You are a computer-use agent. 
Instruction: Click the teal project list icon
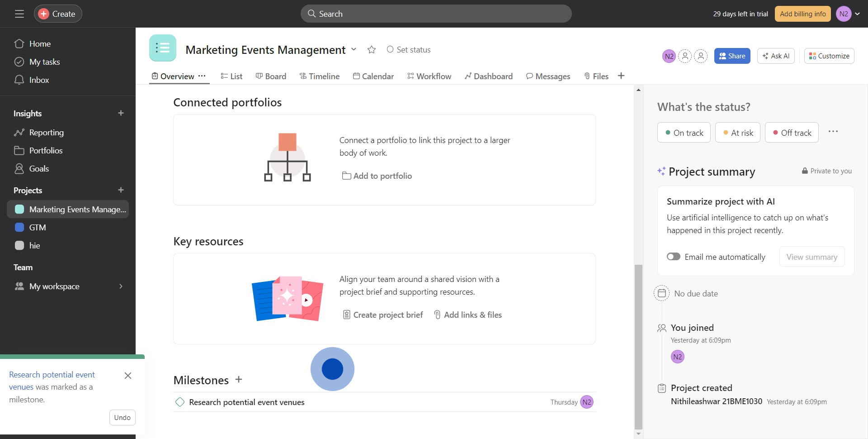163,48
